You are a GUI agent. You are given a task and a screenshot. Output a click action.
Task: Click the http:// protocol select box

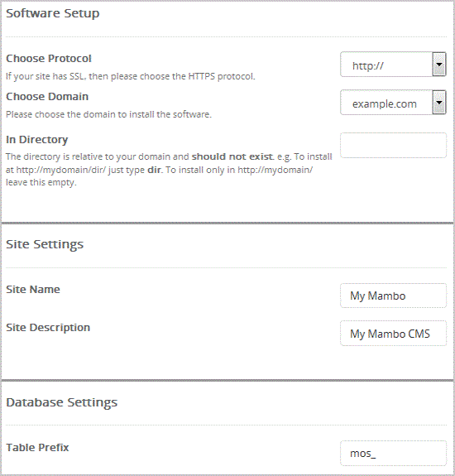(x=393, y=65)
